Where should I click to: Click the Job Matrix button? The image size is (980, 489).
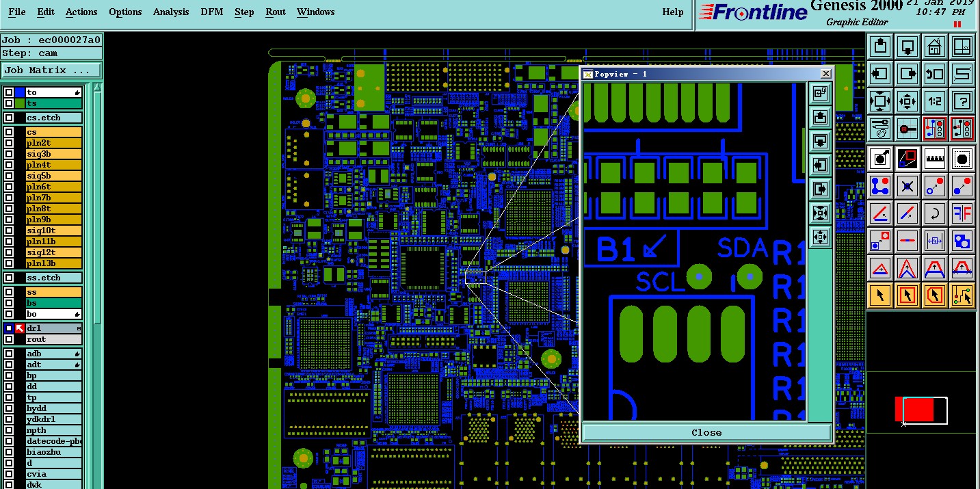51,70
